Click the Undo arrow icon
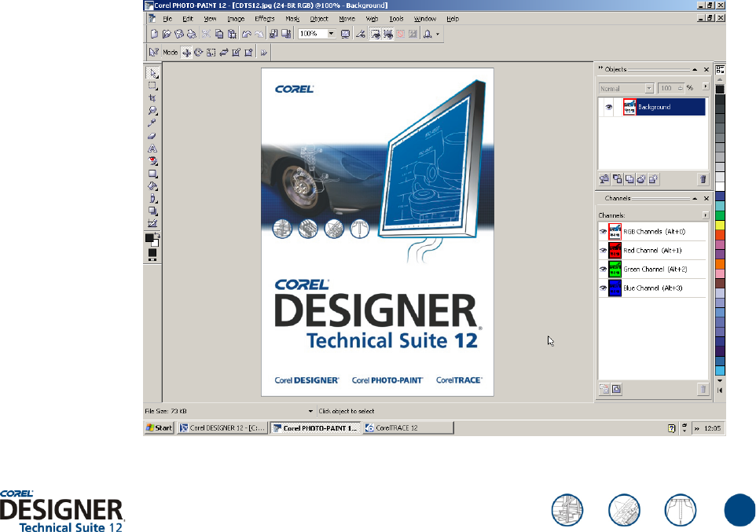Image resolution: width=756 pixels, height=532 pixels. 247,34
